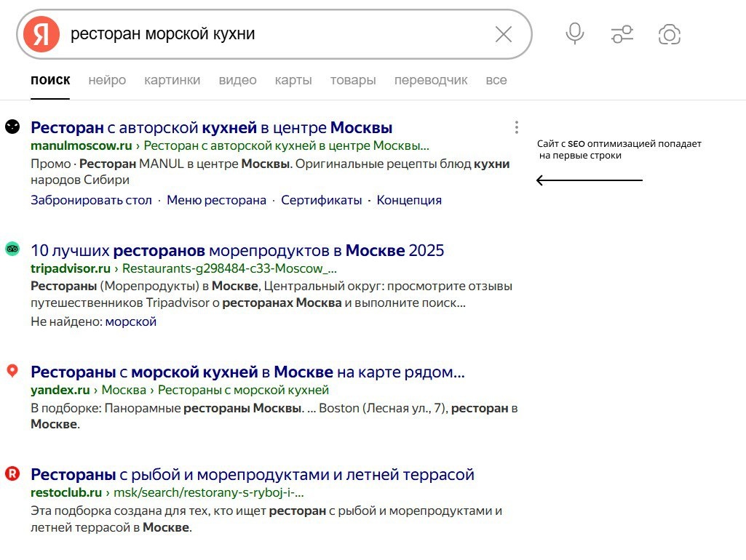Open the нейро tab
This screenshot has height=560, width=746.
[x=106, y=80]
